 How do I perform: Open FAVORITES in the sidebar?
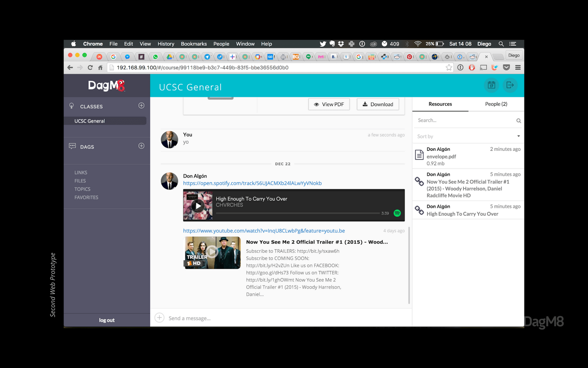tap(86, 198)
